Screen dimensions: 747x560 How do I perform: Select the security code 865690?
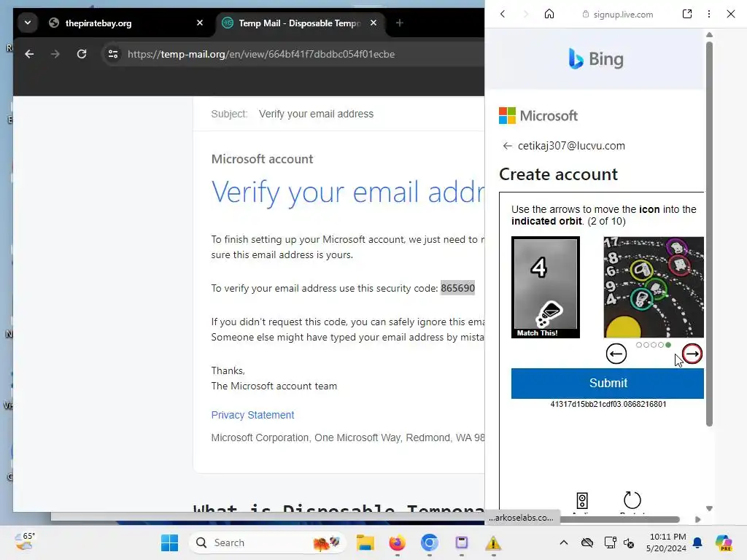[x=457, y=288]
